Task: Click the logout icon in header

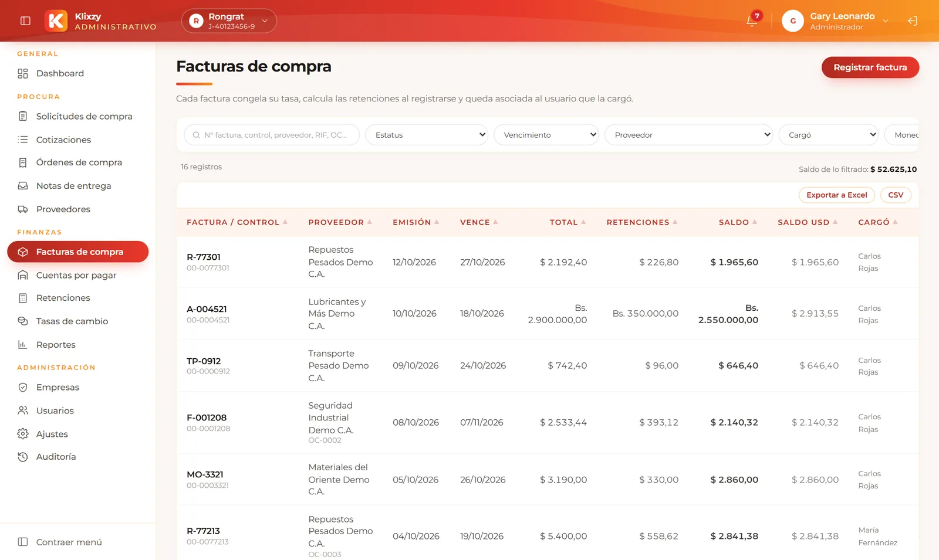Action: 913,21
